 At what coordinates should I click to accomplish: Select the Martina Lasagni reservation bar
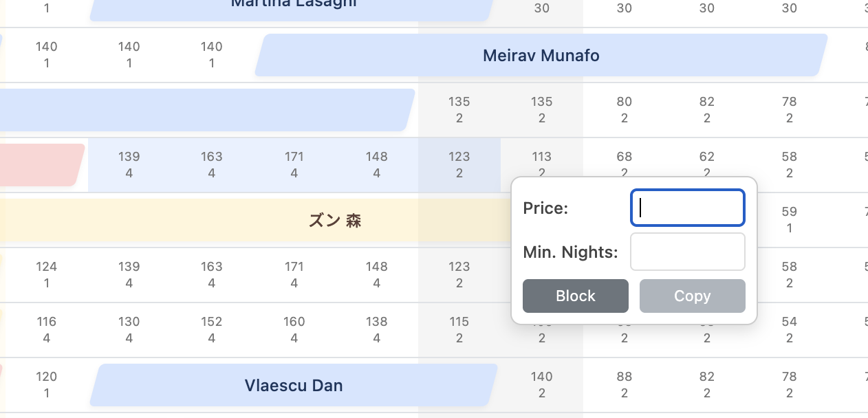pos(292,8)
